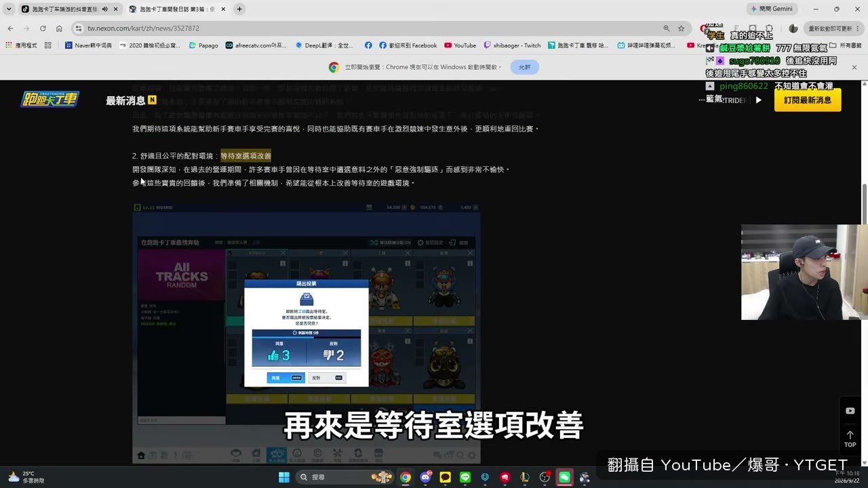
Task: Click the zoom magnifier icon in address bar
Action: pyautogui.click(x=667, y=28)
